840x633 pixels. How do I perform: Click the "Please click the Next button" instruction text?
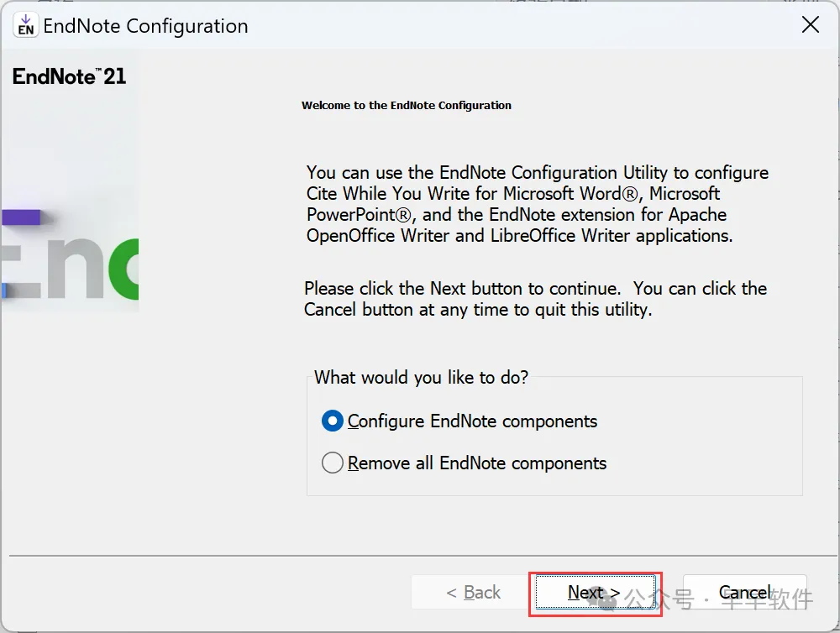[535, 299]
